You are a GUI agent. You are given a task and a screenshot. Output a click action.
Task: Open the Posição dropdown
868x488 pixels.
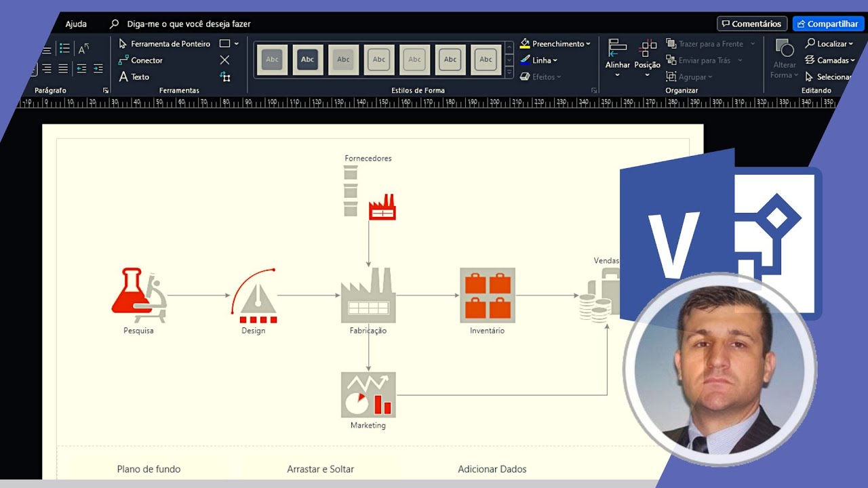648,58
